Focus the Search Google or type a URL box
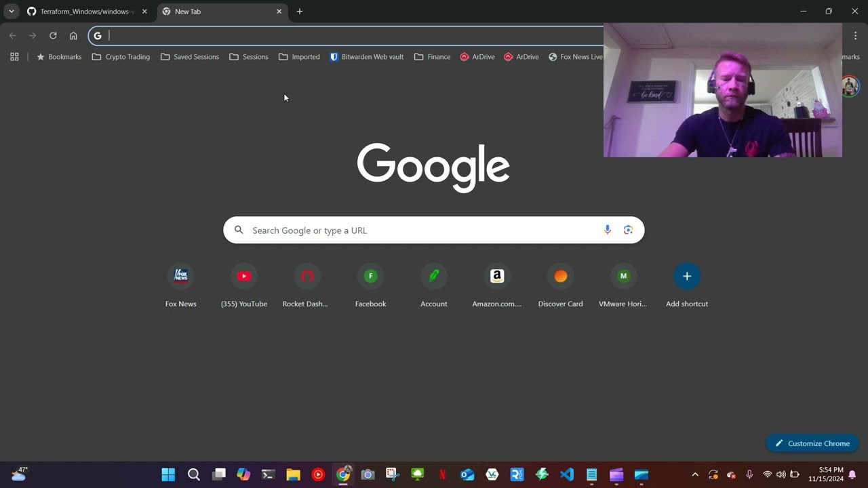This screenshot has height=488, width=868. (x=434, y=230)
